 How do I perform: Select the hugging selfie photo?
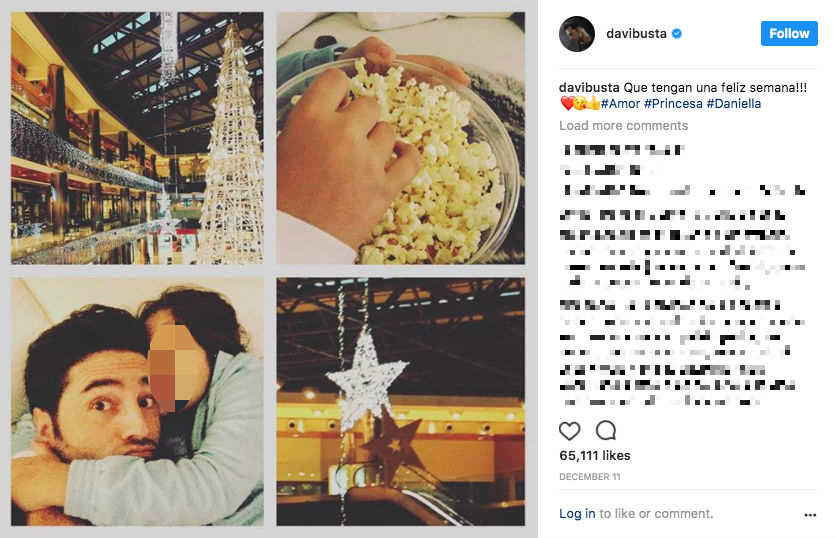tap(137, 402)
